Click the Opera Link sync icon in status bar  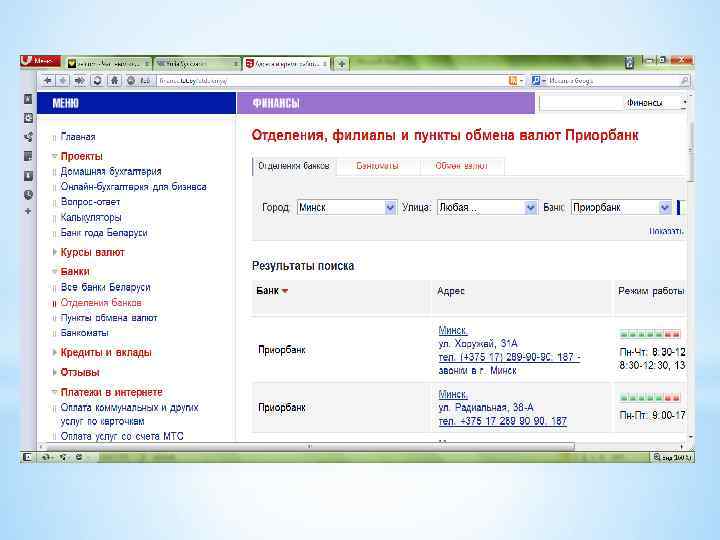pos(45,457)
